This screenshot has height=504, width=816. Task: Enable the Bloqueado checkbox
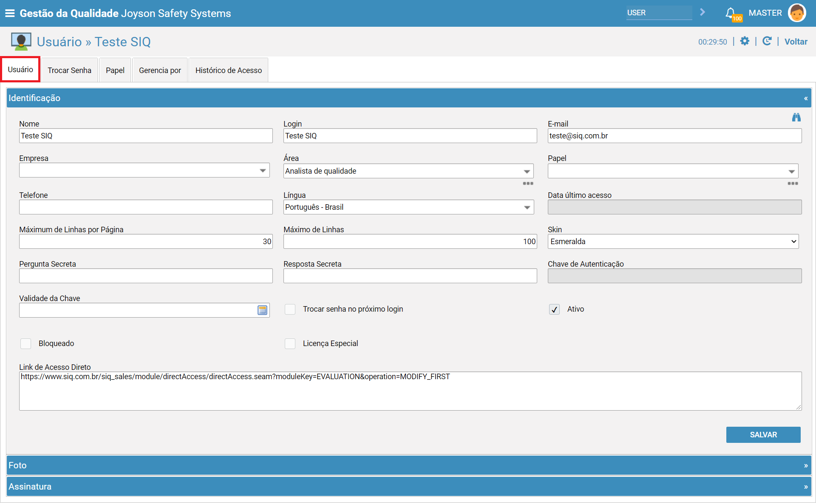click(x=25, y=344)
